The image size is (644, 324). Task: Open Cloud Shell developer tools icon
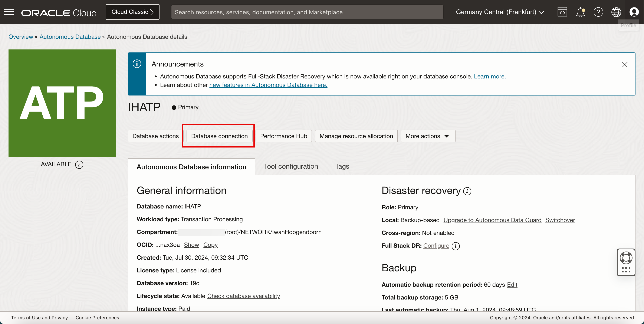click(x=562, y=12)
